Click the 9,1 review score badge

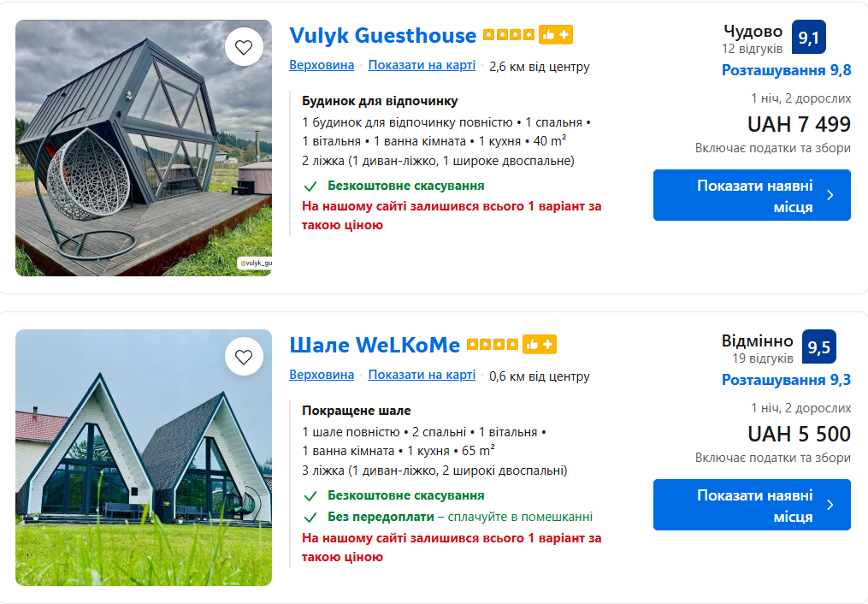(808, 38)
